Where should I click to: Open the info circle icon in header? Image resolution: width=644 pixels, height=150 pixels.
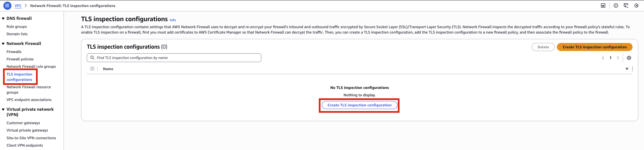pos(616,6)
